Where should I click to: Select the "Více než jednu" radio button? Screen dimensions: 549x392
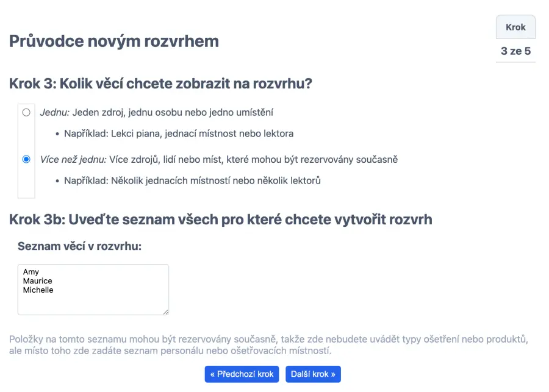[26, 159]
